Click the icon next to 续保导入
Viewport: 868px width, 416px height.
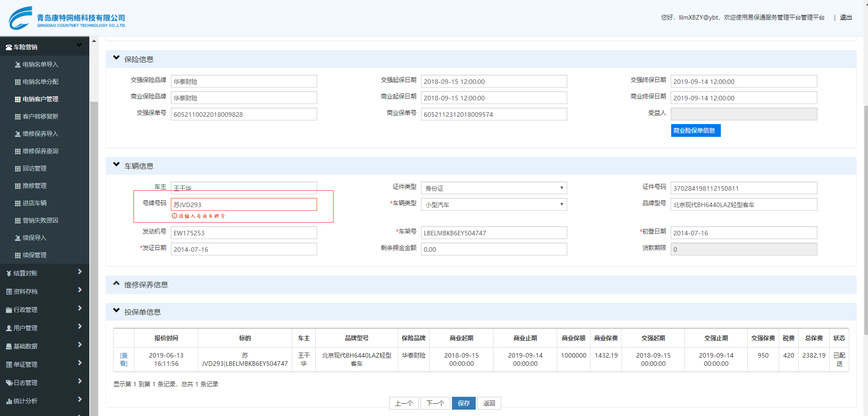point(18,238)
